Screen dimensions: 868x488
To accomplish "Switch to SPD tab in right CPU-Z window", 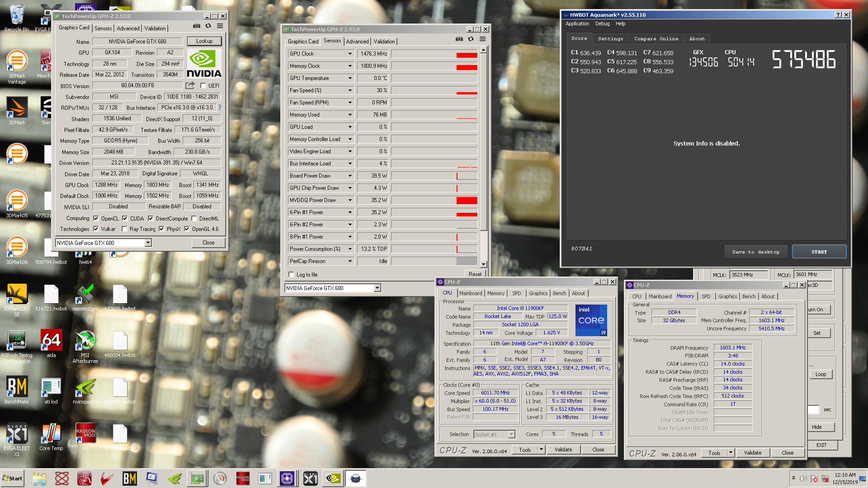I will pyautogui.click(x=706, y=296).
